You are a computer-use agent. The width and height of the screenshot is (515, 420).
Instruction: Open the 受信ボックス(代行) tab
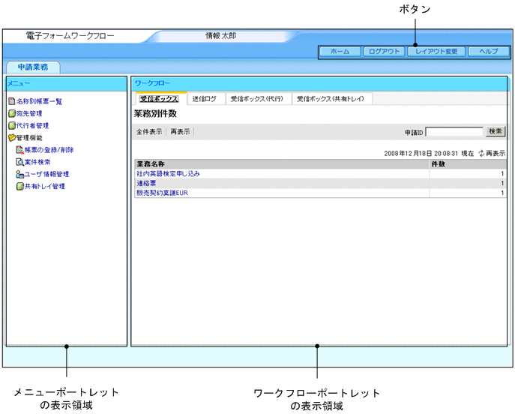[x=256, y=98]
